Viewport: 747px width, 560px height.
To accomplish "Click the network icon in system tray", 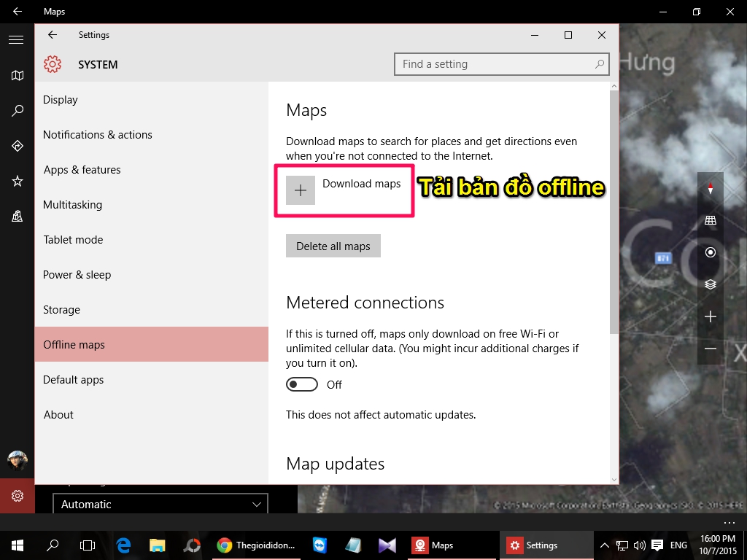I will (622, 545).
